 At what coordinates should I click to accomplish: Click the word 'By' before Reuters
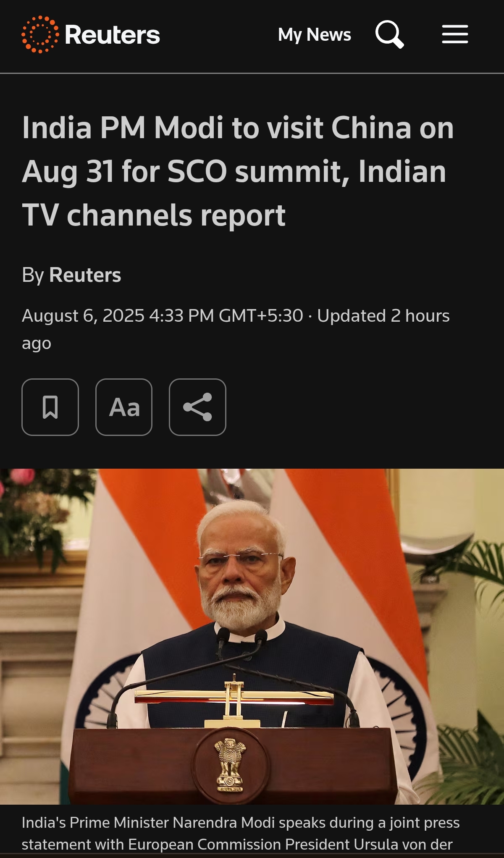tap(33, 276)
